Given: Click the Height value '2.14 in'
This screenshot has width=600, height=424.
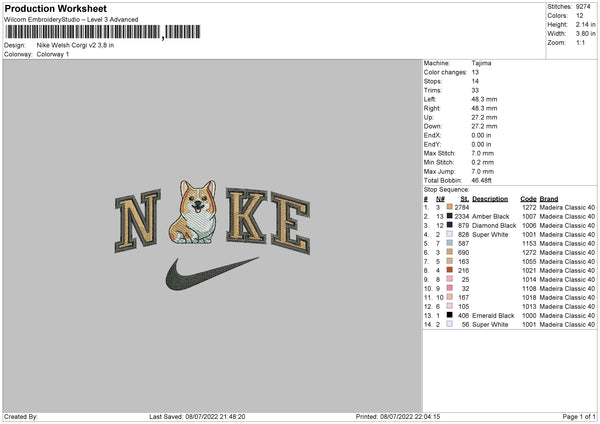Looking at the screenshot, I should click(x=586, y=24).
